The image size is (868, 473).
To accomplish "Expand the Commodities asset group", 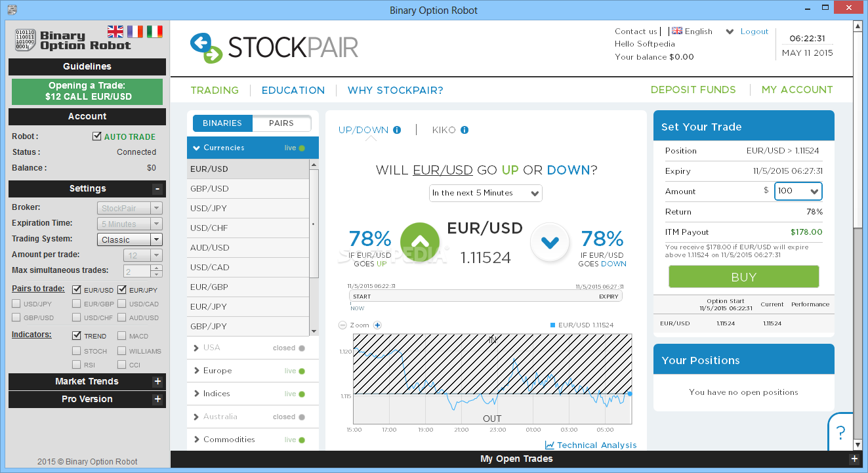I will 253,440.
